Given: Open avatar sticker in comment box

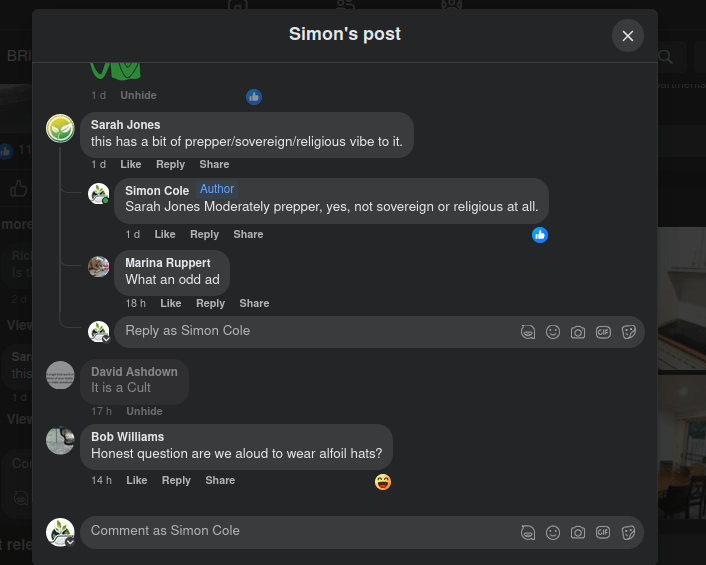Looking at the screenshot, I should [528, 533].
